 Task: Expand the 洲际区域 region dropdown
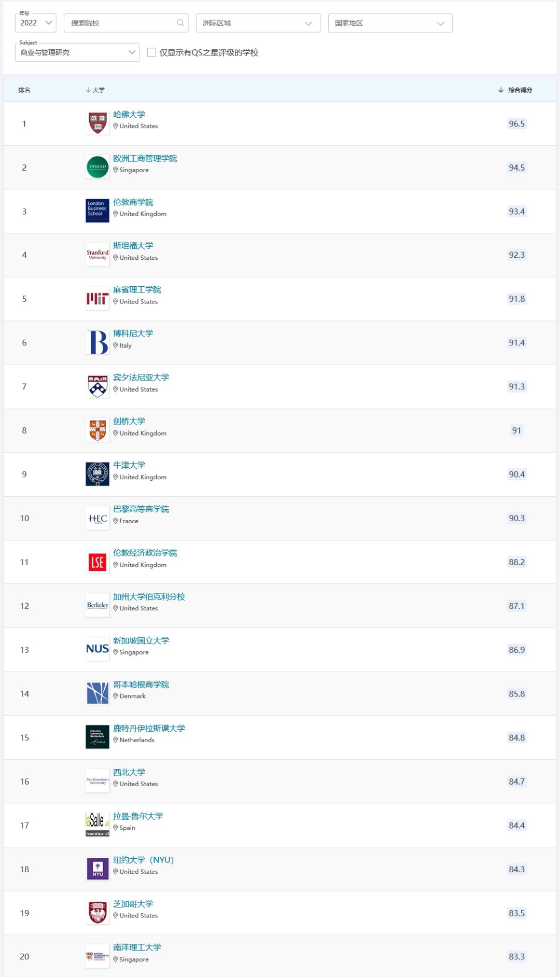[x=258, y=23]
